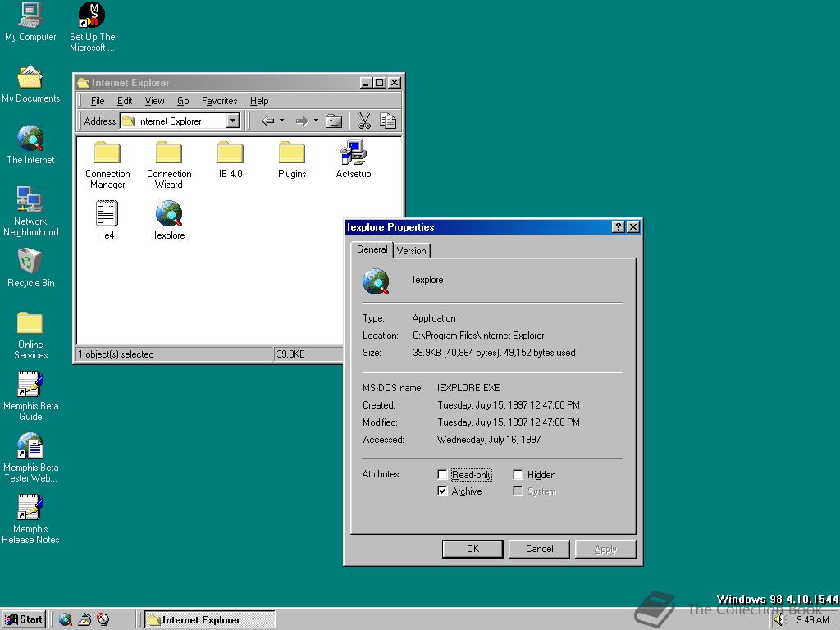
Task: Click the Internet Explorer taskbar button
Action: pyautogui.click(x=210, y=620)
